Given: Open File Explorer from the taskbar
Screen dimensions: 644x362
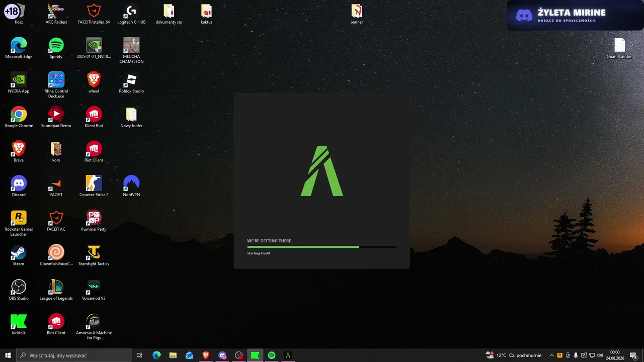Looking at the screenshot, I should pos(173,355).
